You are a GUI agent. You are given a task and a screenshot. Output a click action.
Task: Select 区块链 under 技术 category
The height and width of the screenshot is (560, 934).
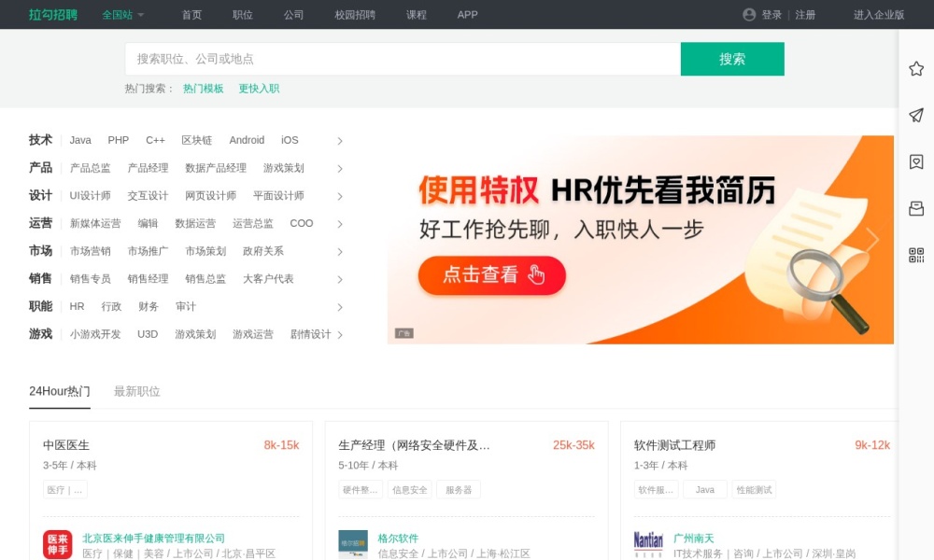(x=196, y=140)
